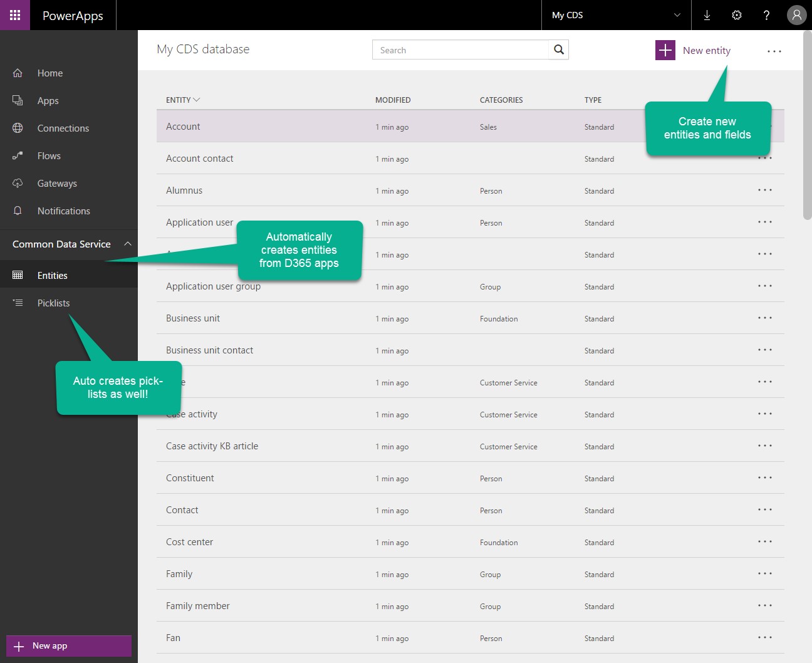Open the help question mark icon
The height and width of the screenshot is (663, 812).
click(766, 15)
